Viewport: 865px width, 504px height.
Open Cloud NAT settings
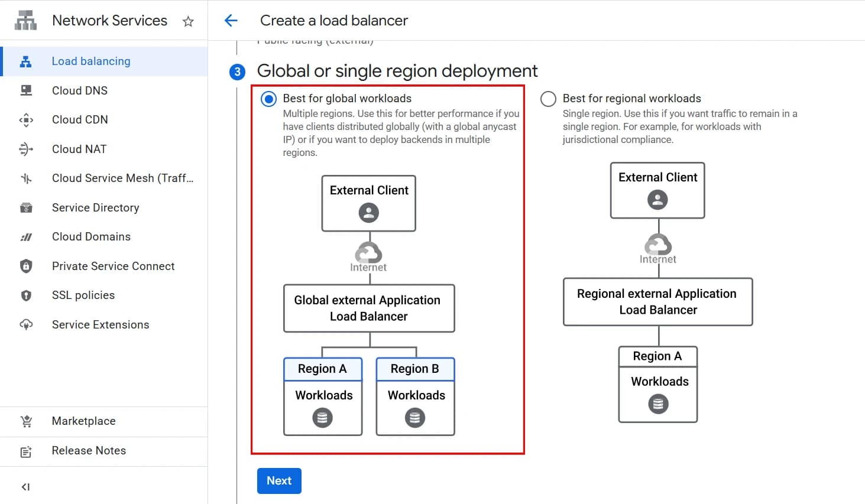(x=78, y=149)
